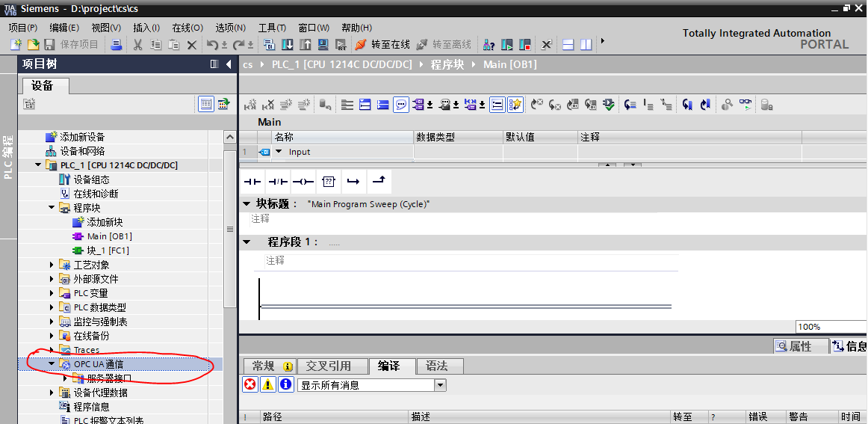Open a branch in the ladder

click(353, 182)
